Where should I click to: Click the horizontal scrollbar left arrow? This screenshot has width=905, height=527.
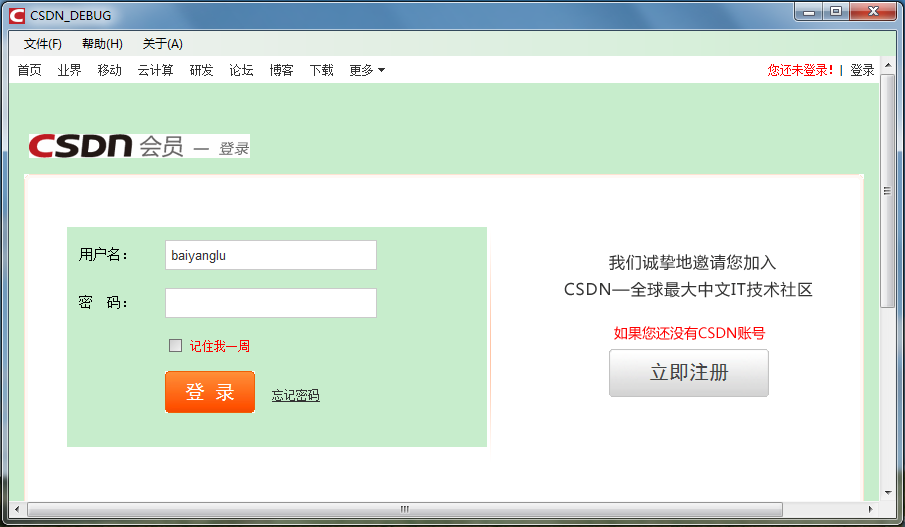17,509
